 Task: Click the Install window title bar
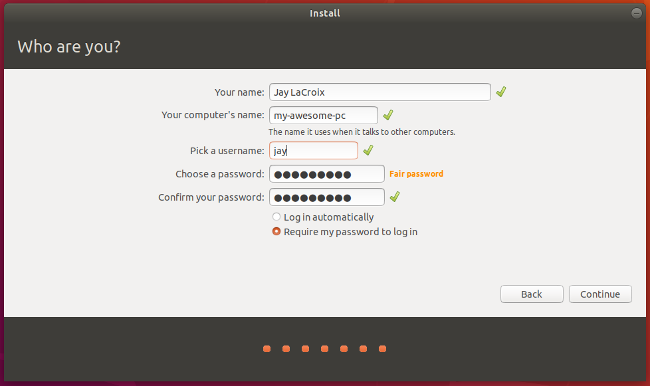(x=325, y=13)
